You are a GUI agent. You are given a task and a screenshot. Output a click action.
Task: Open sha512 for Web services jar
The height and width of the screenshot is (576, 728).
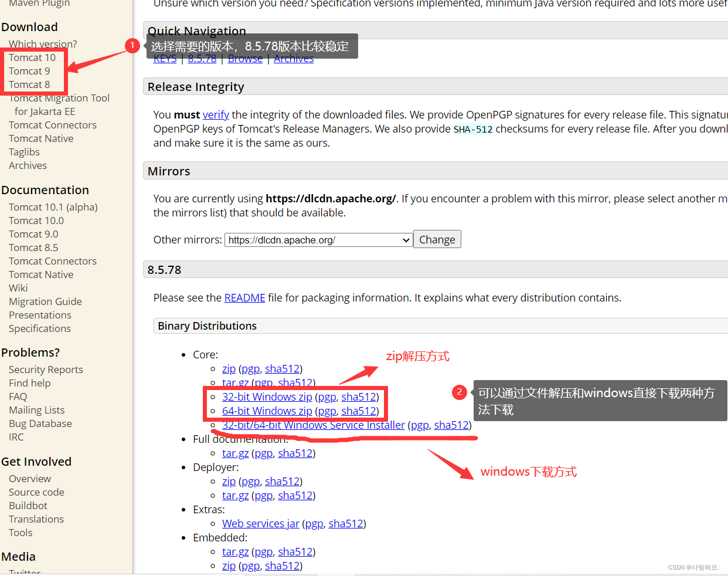tap(346, 524)
